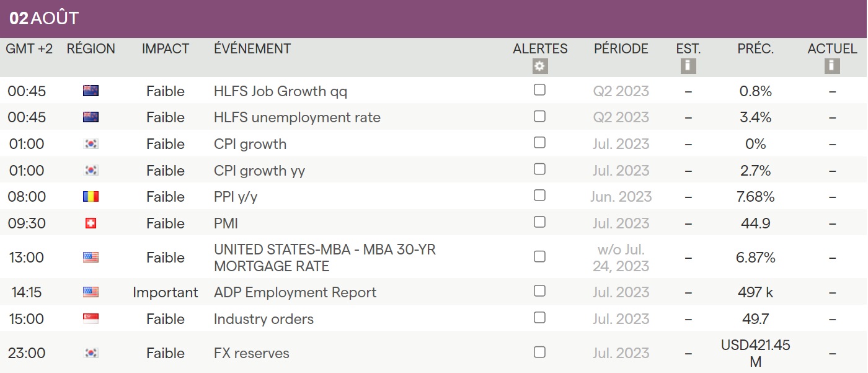Click the South Korea flag for FX reserves
The image size is (868, 373).
tap(91, 353)
